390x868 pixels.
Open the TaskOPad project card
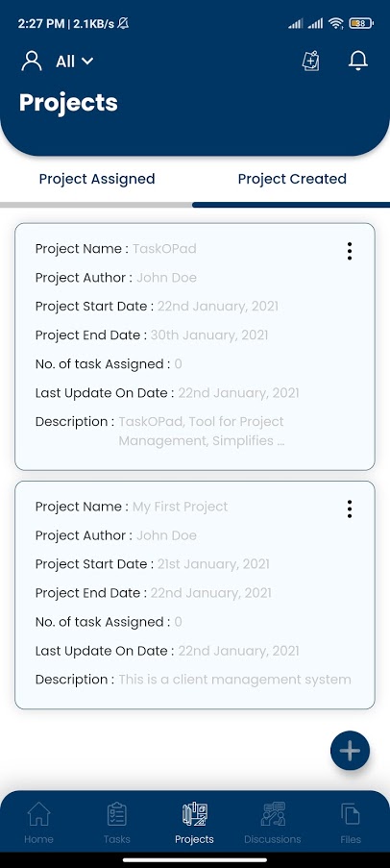tap(195, 347)
